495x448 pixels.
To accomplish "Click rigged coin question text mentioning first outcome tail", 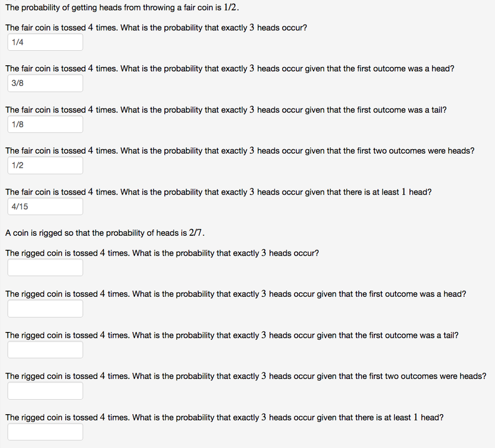I will pyautogui.click(x=232, y=335).
